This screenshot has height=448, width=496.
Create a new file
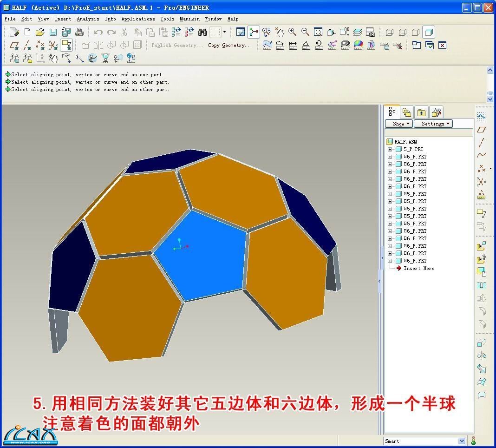27,32
